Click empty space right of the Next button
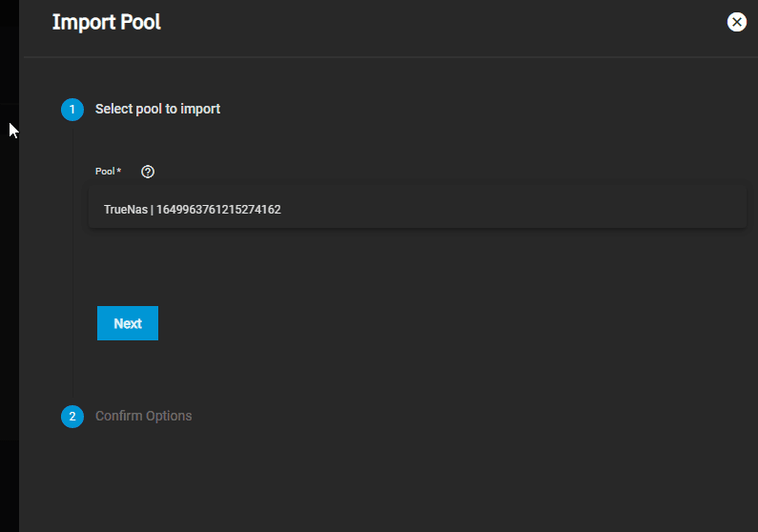 (x=435, y=323)
